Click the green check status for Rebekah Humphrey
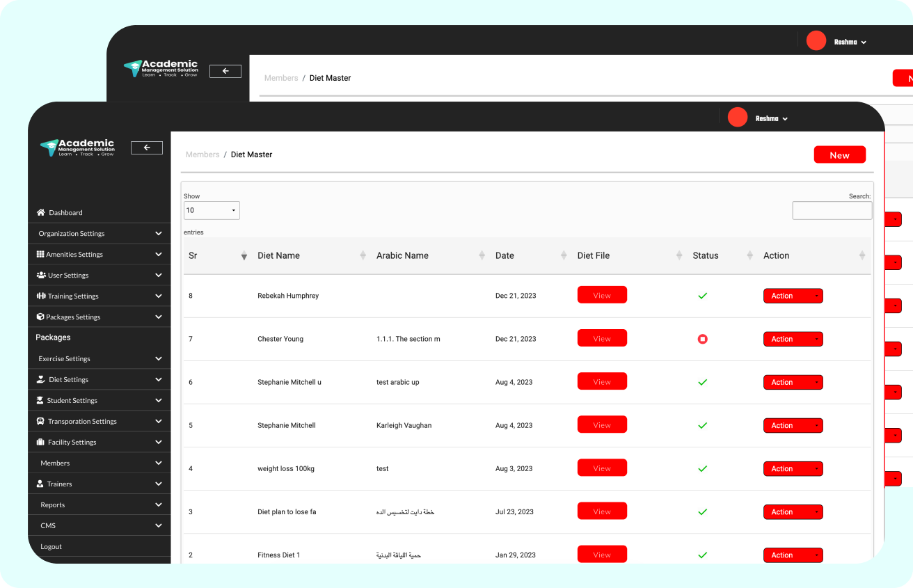Image resolution: width=913 pixels, height=588 pixels. click(x=702, y=296)
